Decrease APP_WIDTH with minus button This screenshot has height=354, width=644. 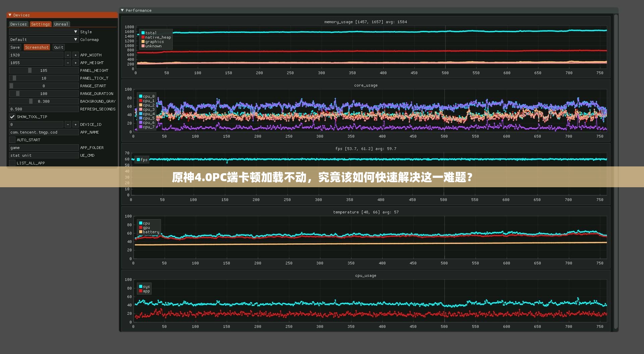click(x=68, y=55)
